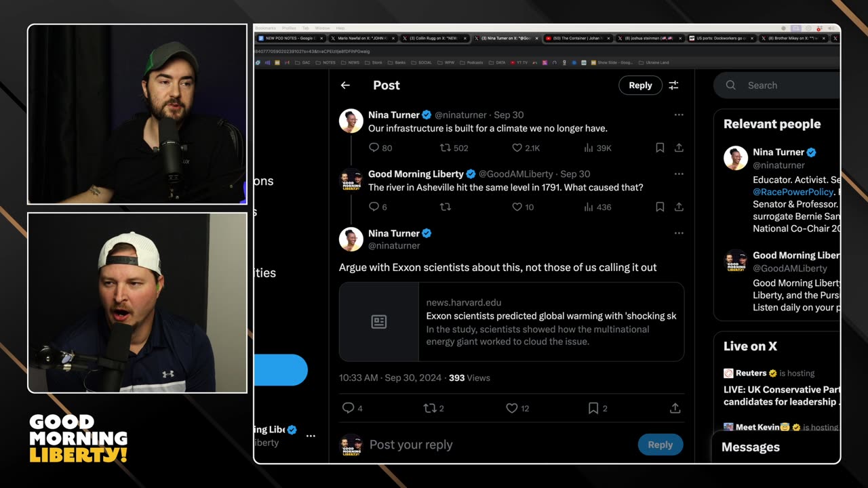Open the NOTES bookmarks folder
This screenshot has width=868, height=488.
(x=326, y=62)
